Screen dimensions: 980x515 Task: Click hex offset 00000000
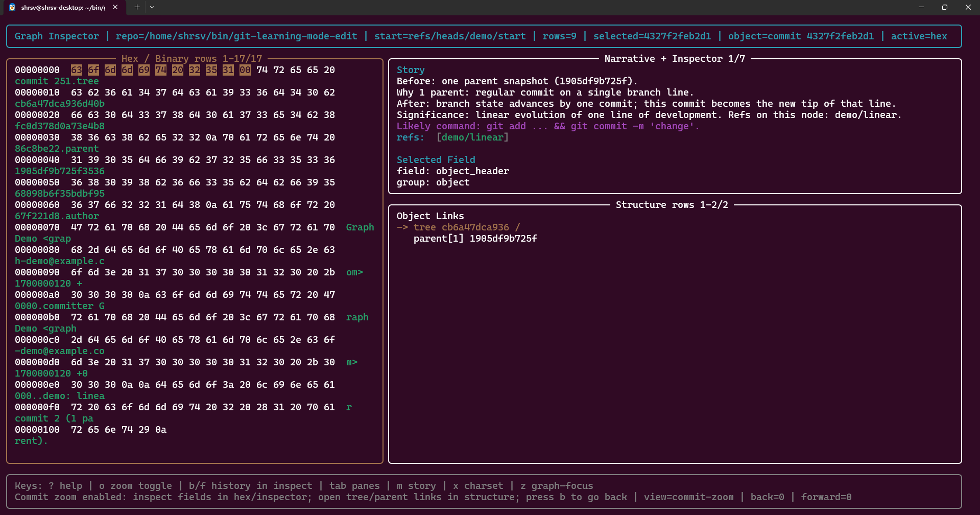pyautogui.click(x=37, y=70)
